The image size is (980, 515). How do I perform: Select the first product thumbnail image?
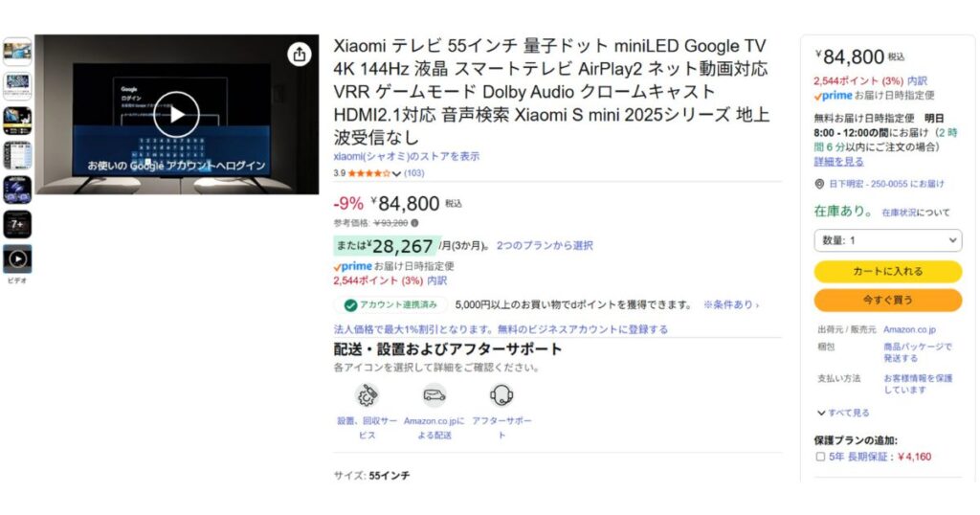pos(17,52)
